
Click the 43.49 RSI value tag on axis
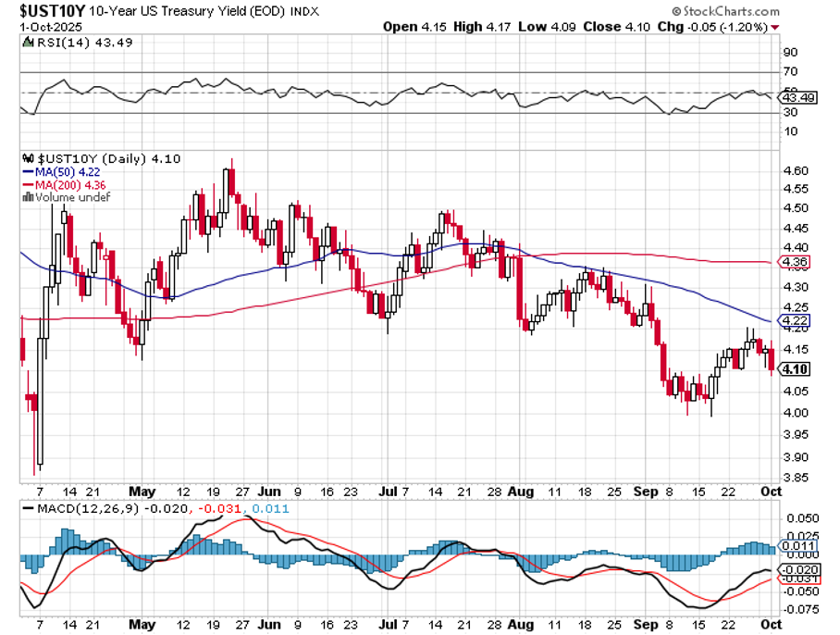point(798,97)
